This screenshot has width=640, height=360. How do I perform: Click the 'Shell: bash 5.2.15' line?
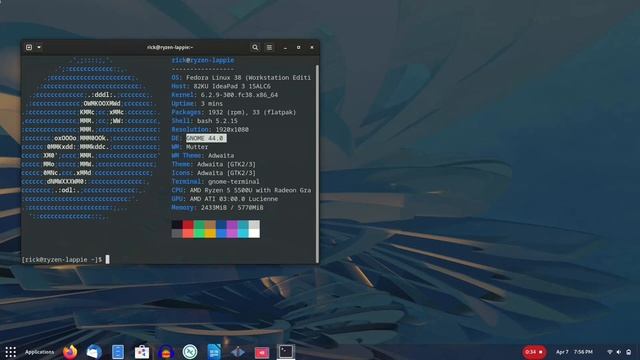pos(204,121)
